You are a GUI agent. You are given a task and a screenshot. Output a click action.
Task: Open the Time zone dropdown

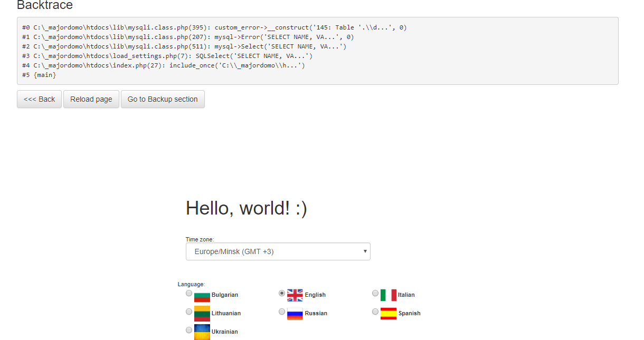(278, 251)
